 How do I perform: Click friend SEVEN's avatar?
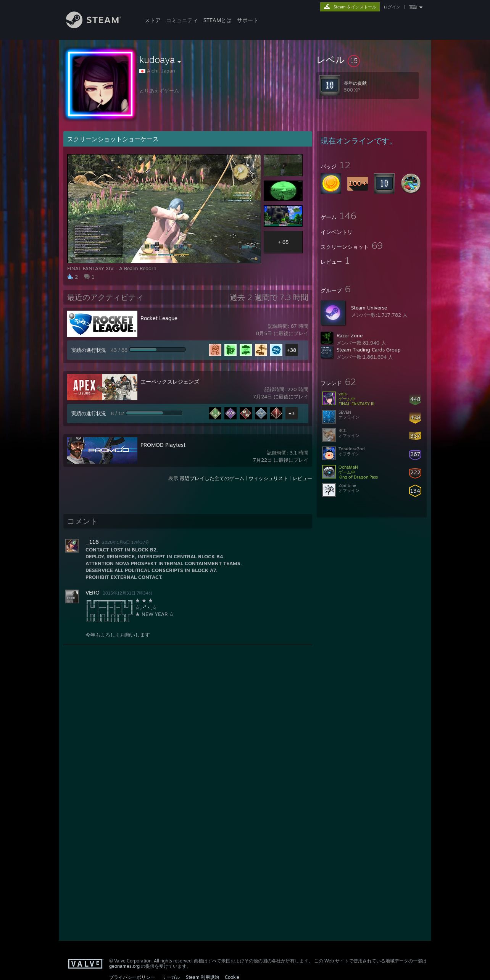pos(329,417)
